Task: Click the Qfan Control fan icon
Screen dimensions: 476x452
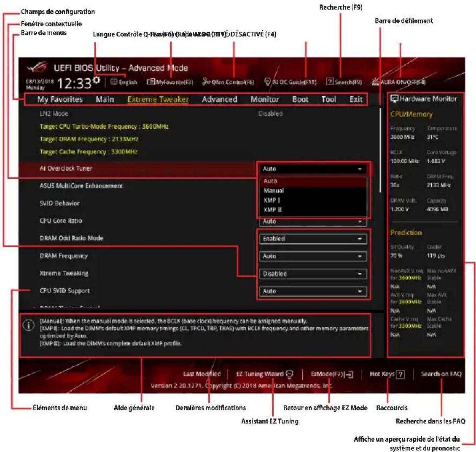Action: [x=206, y=82]
